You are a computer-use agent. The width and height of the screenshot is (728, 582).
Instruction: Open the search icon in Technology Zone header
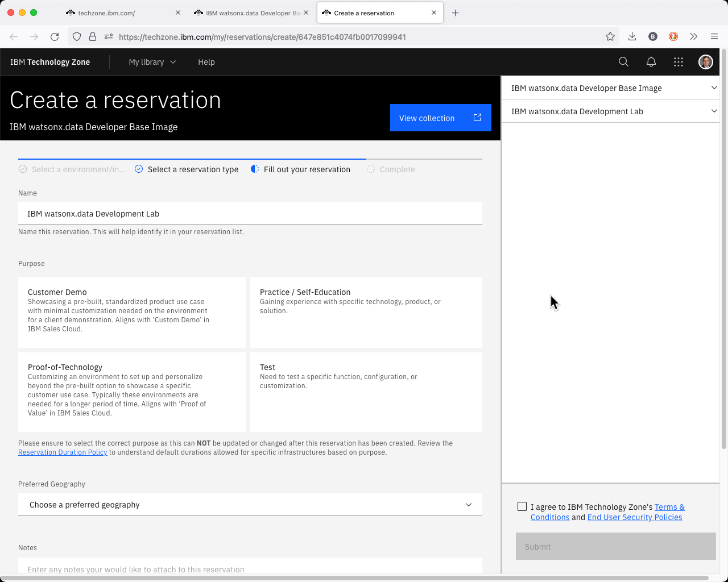(x=623, y=62)
